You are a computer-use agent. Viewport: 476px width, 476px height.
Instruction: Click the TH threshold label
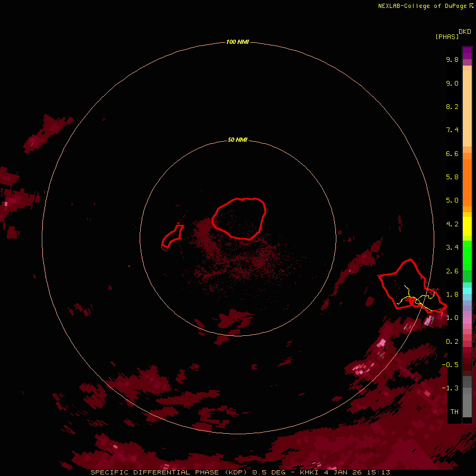pyautogui.click(x=454, y=412)
